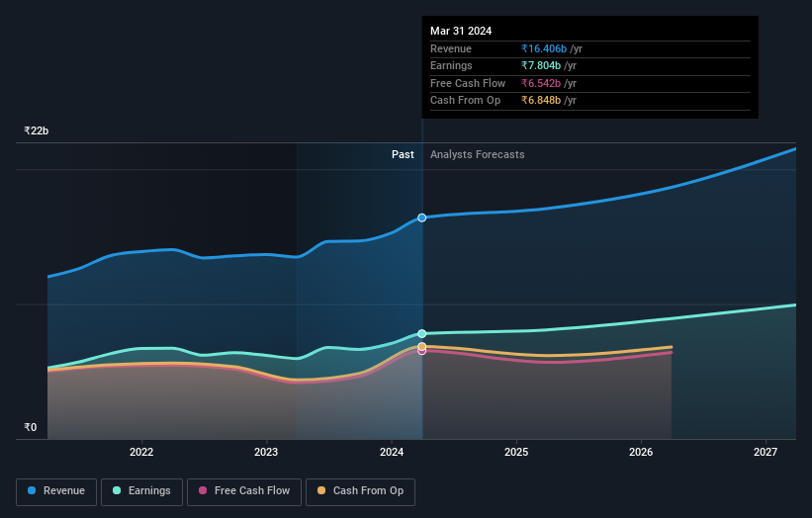
Task: Click the ₹0 y-axis label
Action: [31, 427]
